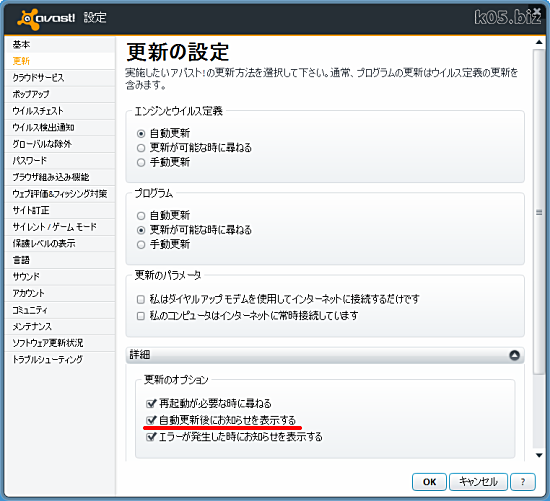The width and height of the screenshot is (550, 501).
Task: Open ウェブ評価&フィッシング対策 settings
Action: (x=60, y=194)
